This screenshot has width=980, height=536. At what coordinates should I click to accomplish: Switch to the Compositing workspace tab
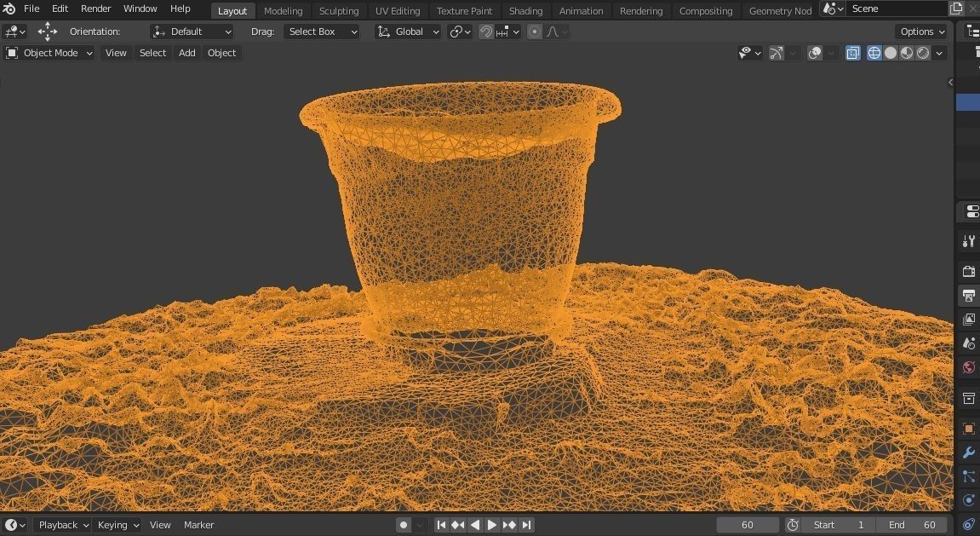(x=706, y=10)
